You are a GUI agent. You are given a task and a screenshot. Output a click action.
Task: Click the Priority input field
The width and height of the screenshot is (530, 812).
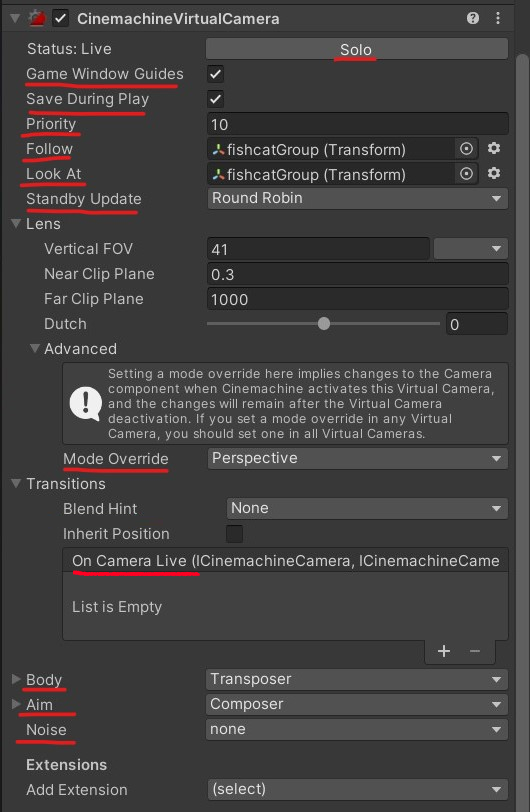point(357,124)
